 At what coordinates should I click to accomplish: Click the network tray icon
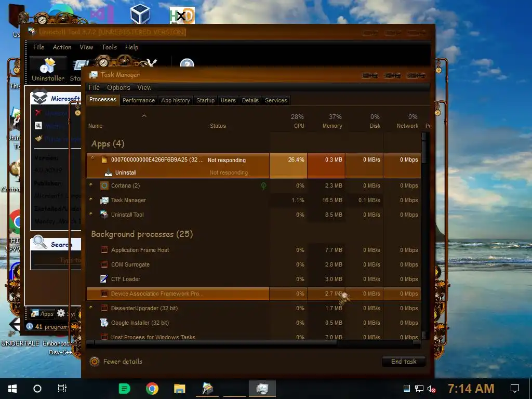[x=419, y=389]
